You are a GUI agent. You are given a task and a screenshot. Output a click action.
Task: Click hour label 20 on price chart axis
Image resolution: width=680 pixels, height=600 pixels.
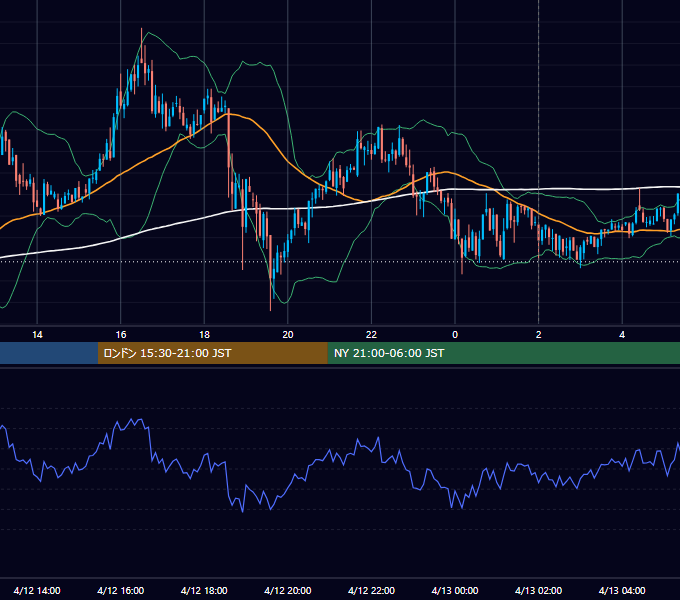(x=288, y=335)
